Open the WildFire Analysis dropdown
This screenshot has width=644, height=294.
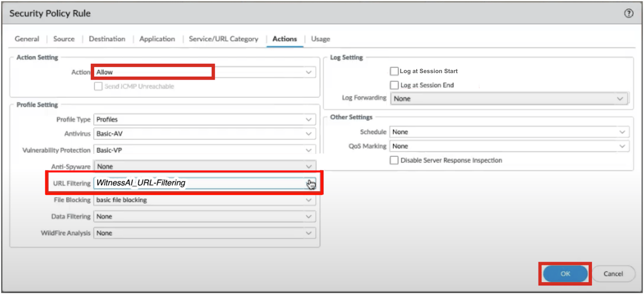click(x=205, y=233)
